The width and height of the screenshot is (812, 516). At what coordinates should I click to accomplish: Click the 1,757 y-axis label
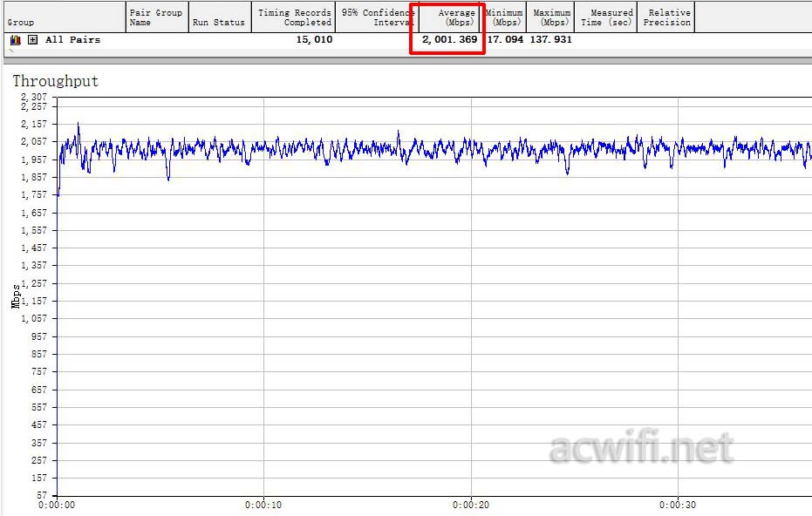[34, 195]
